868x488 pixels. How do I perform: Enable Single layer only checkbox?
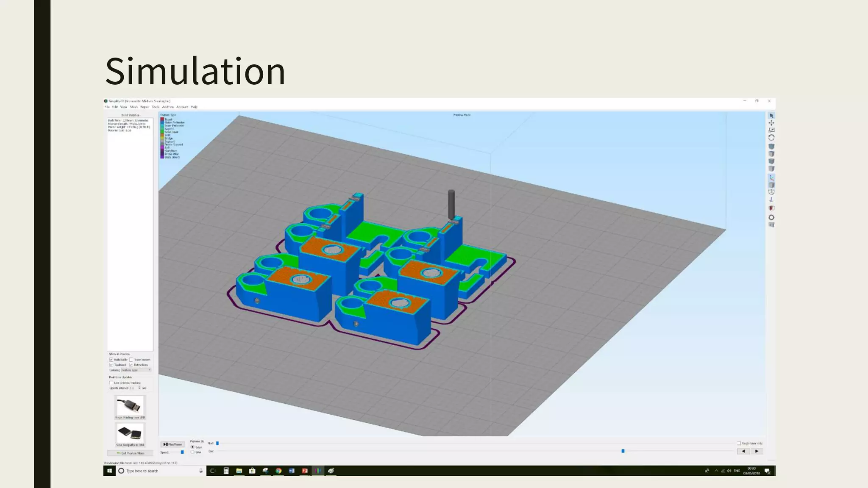point(739,443)
